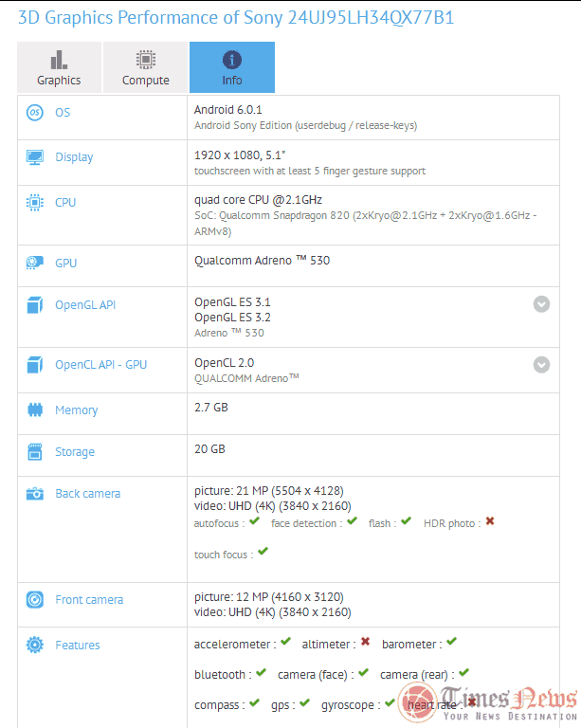Select the active Info tab
581x728 pixels.
(232, 67)
